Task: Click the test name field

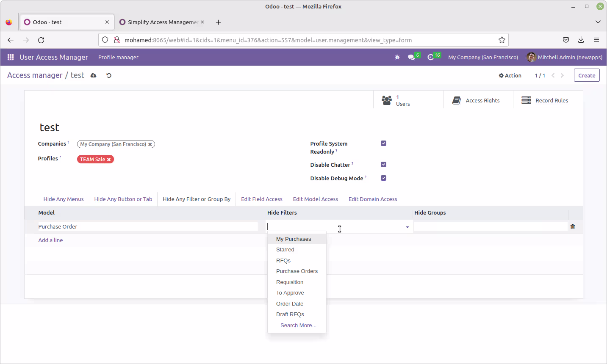Action: pos(50,127)
